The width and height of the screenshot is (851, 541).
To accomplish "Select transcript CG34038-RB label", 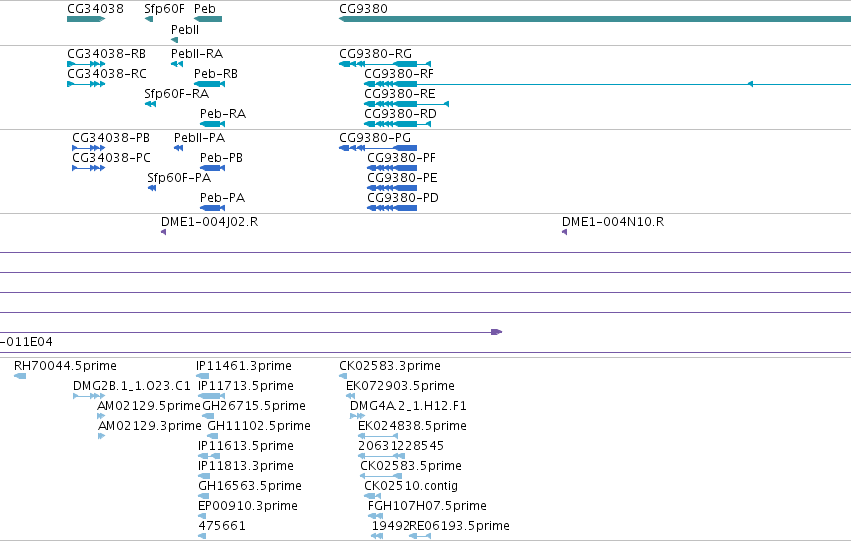I will click(x=106, y=54).
